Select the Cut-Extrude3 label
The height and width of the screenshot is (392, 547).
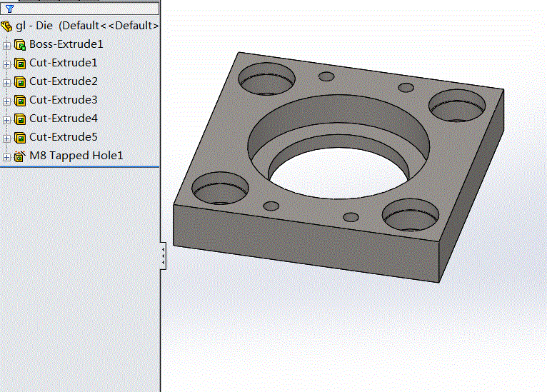click(63, 100)
